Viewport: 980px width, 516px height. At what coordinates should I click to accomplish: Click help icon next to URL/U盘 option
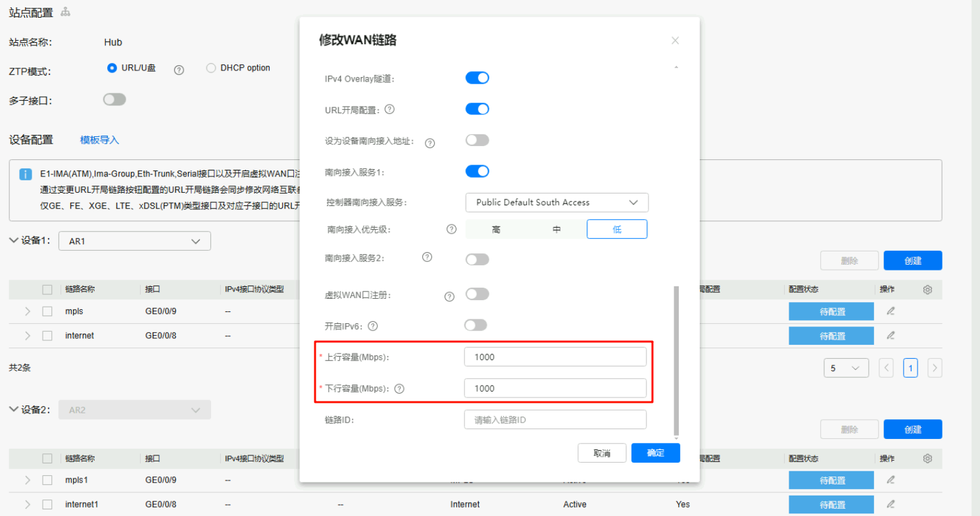(x=179, y=69)
